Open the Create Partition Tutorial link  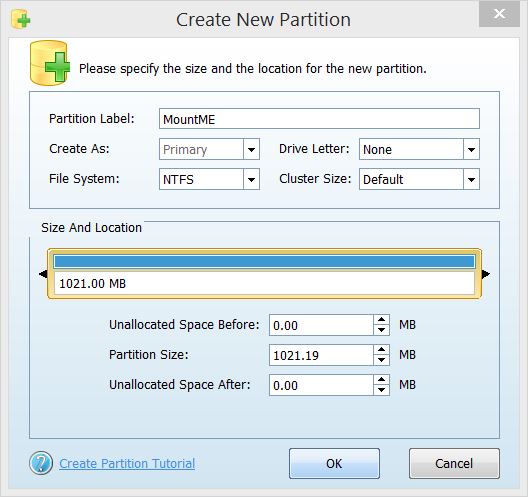coord(127,464)
